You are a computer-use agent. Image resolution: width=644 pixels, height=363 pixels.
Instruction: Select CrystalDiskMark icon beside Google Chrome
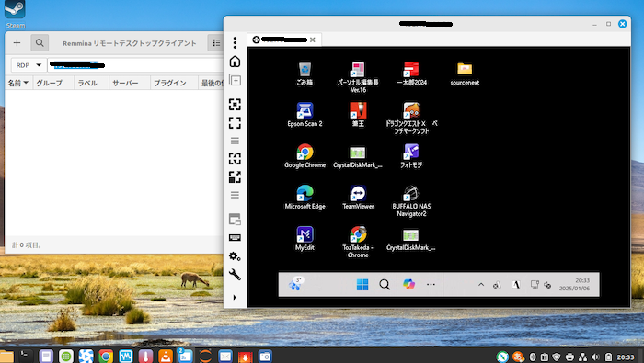[x=358, y=156]
